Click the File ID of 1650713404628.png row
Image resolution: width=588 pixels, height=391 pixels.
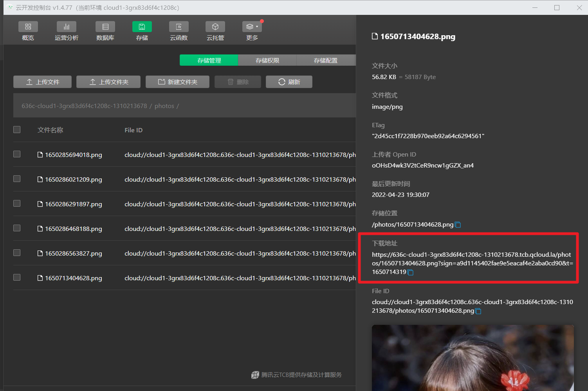(240, 278)
